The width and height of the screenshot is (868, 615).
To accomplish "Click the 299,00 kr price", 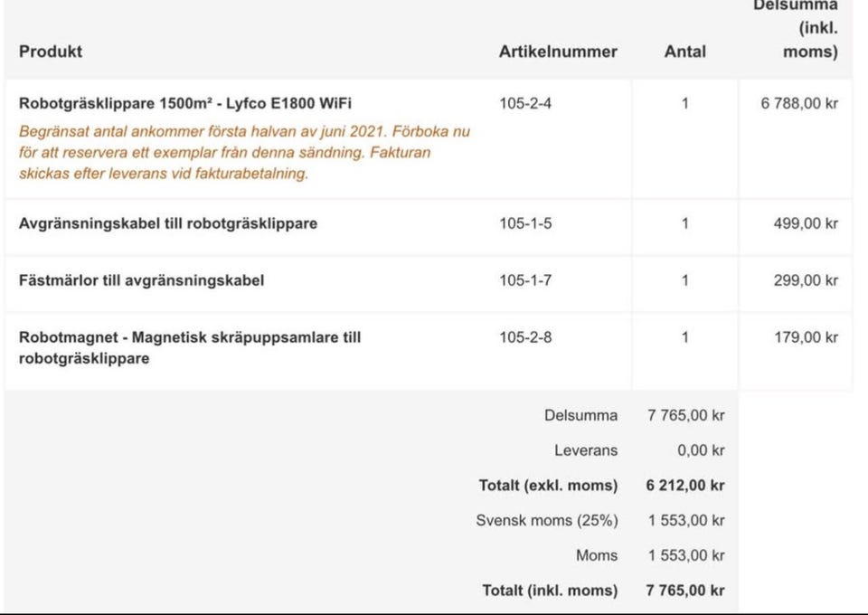I will (x=805, y=280).
